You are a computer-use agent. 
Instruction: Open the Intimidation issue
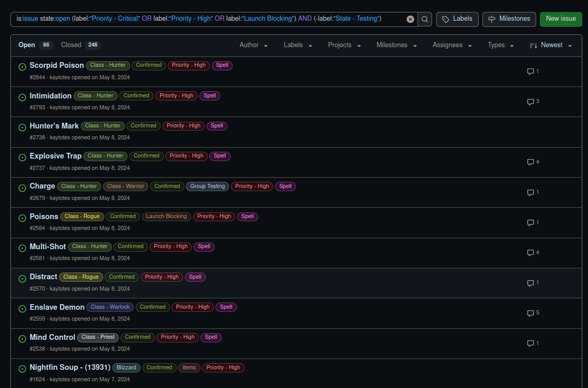[50, 96]
